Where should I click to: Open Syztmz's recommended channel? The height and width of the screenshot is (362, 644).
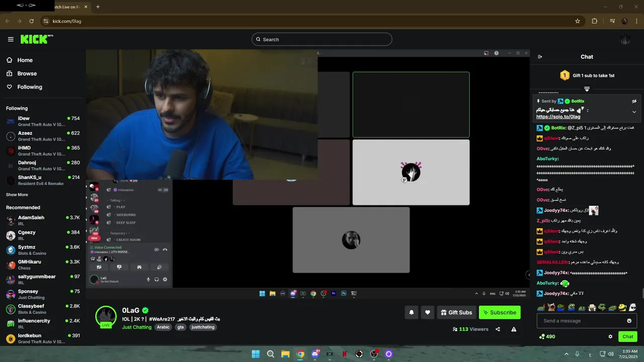click(x=43, y=250)
